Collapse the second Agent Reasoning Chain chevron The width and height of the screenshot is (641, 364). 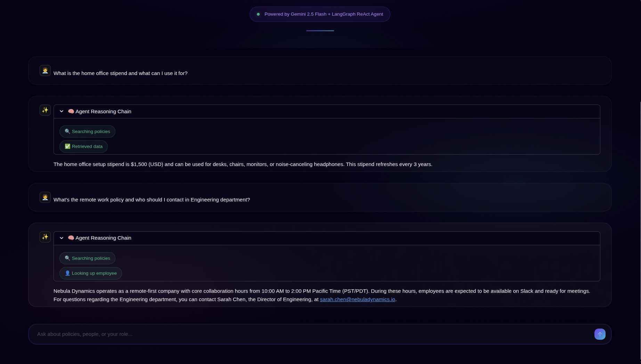click(62, 238)
